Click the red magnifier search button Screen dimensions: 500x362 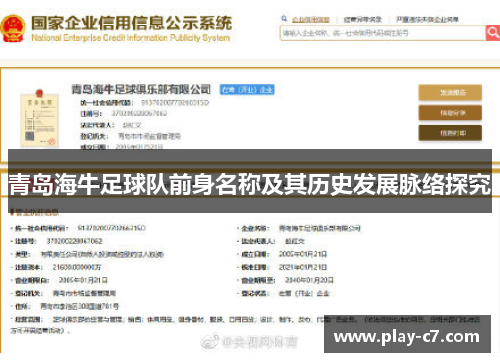pyautogui.click(x=493, y=33)
